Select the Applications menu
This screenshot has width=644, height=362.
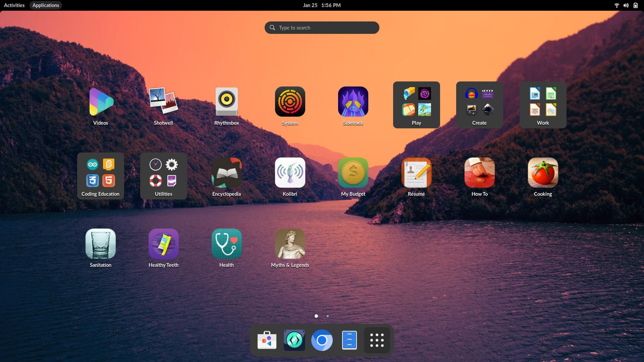pyautogui.click(x=46, y=5)
